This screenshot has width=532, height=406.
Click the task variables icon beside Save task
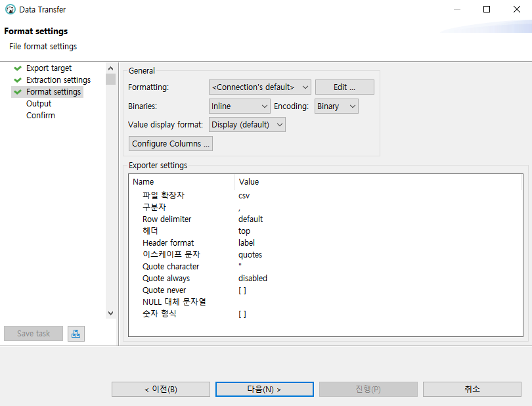pyautogui.click(x=76, y=334)
